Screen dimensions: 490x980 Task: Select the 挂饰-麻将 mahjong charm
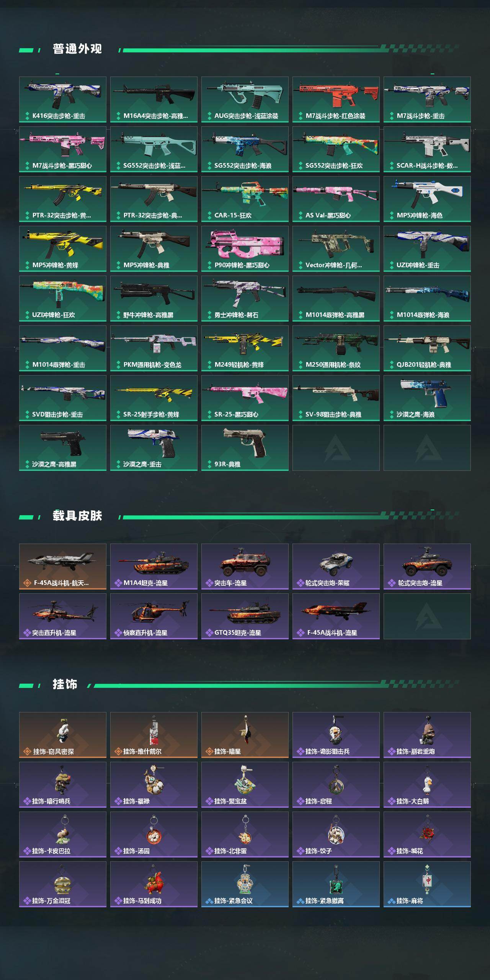tap(427, 884)
